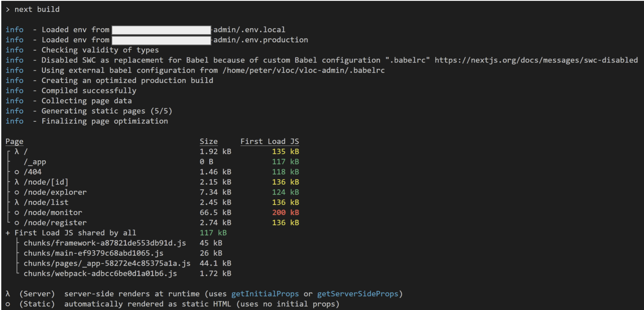Click the Size column header

point(208,141)
